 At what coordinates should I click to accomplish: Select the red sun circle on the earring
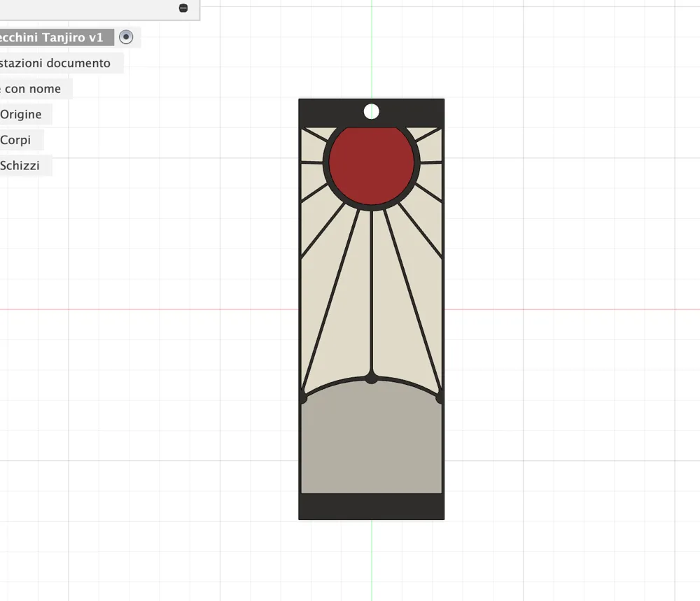click(371, 164)
